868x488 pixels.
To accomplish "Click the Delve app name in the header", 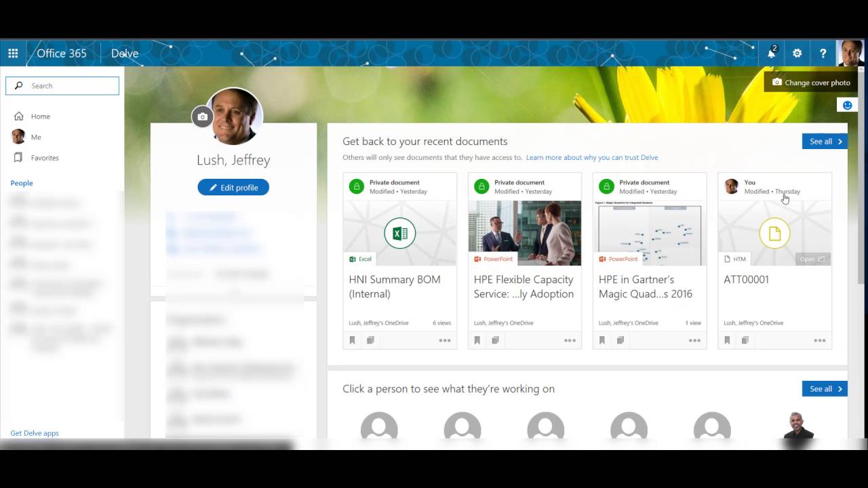I will click(125, 53).
